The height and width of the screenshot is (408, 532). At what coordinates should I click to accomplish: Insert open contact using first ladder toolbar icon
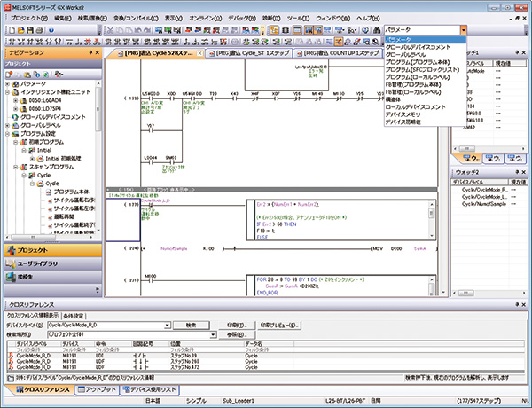coord(12,42)
